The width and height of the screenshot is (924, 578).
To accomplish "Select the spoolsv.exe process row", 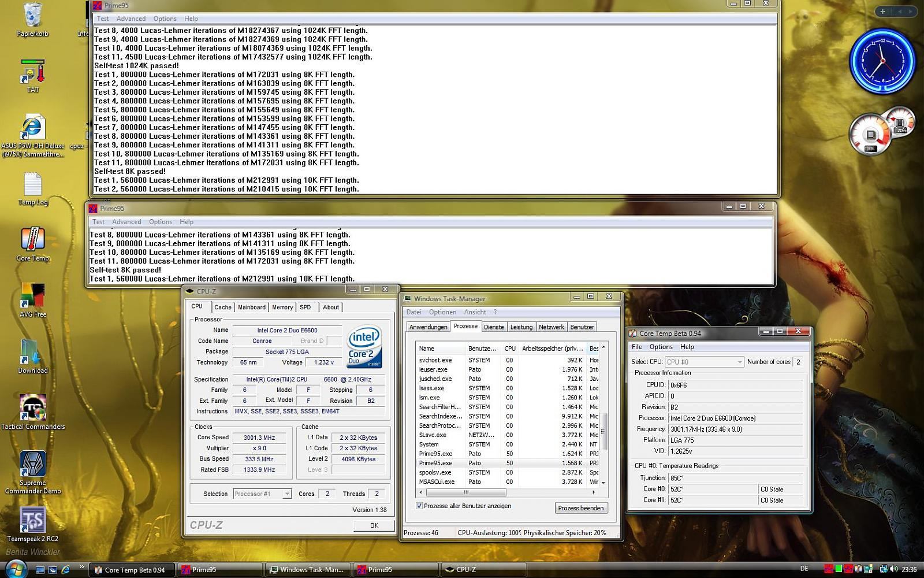I will (x=508, y=472).
